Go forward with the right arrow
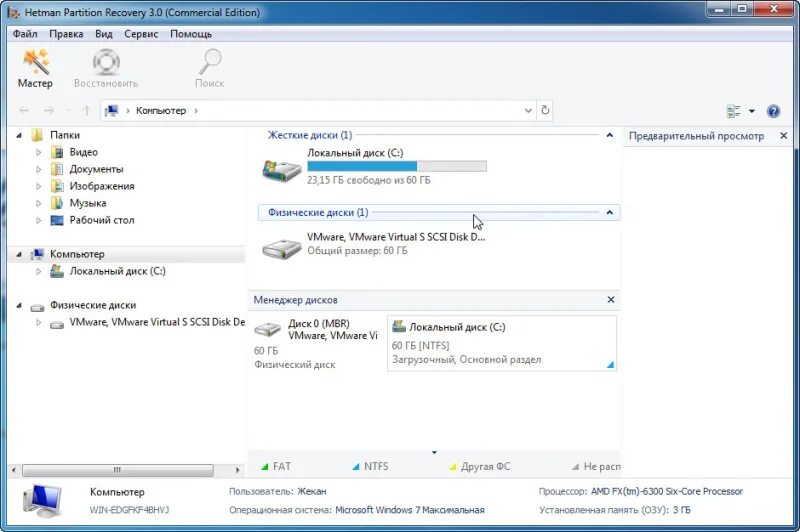Viewport: 800px width, 532px height. tap(48, 111)
